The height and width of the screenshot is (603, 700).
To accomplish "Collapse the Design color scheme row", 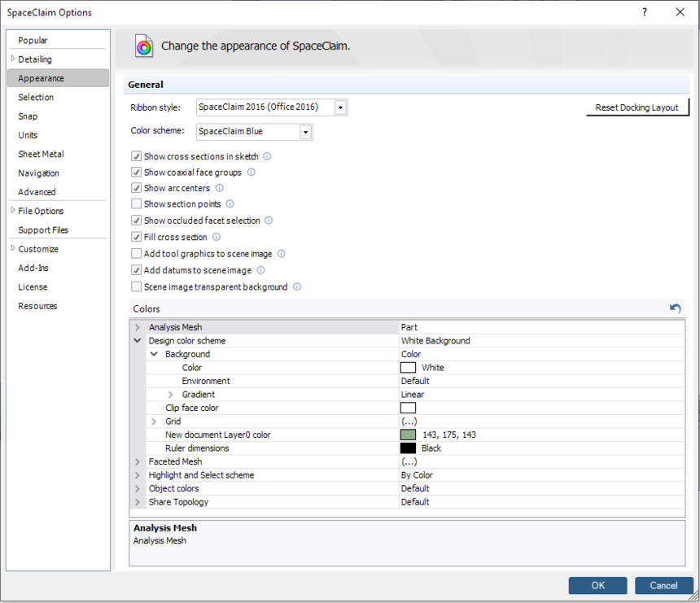I will tap(138, 340).
